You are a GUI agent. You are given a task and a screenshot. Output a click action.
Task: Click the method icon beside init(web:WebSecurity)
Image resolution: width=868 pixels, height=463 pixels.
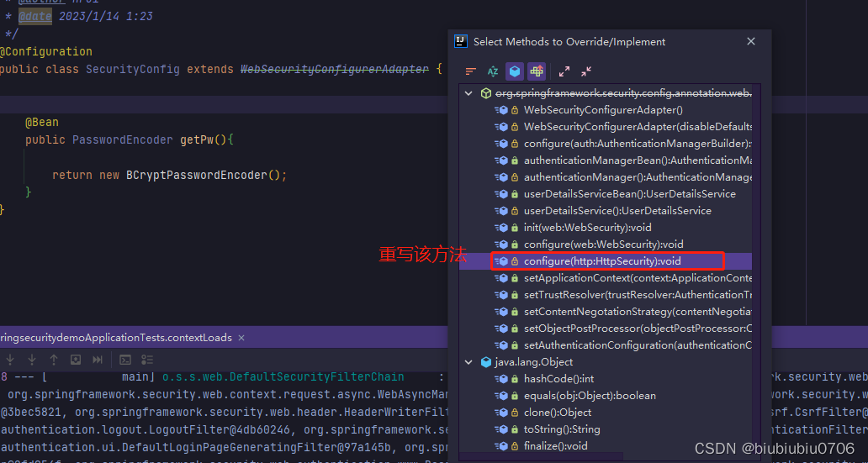tap(501, 228)
